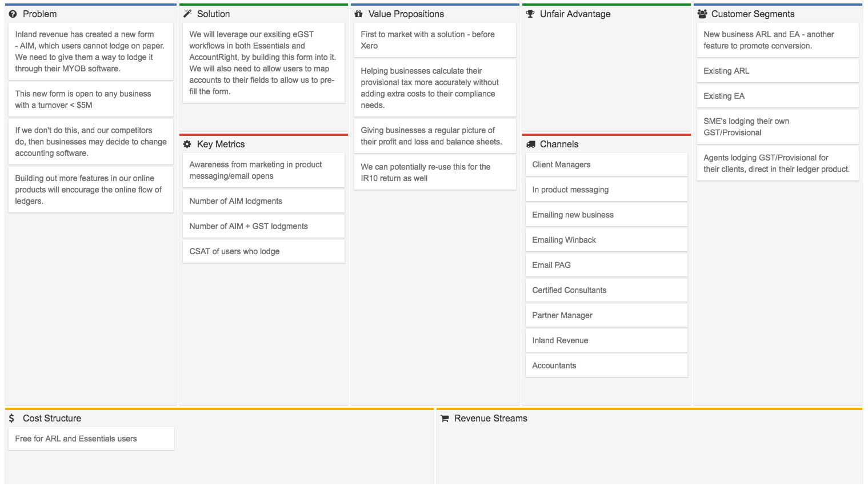The image size is (868, 490).
Task: Click the Cost Structure dollar icon
Action: pyautogui.click(x=11, y=418)
